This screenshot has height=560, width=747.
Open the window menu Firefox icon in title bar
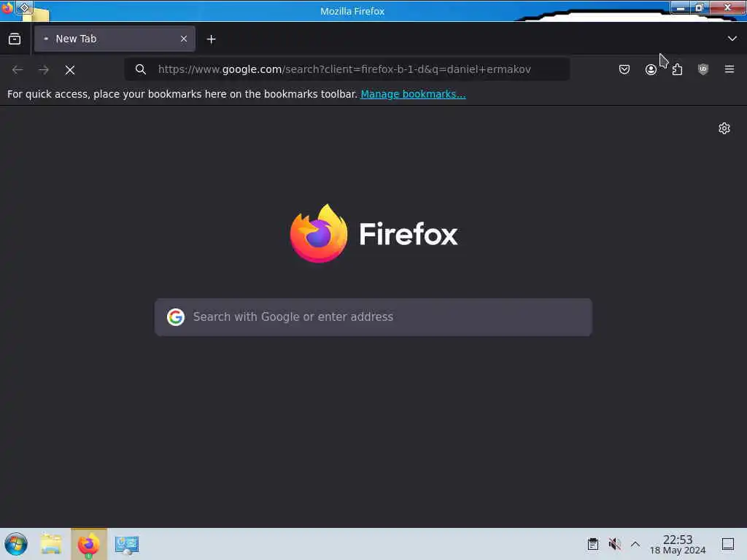click(x=7, y=8)
